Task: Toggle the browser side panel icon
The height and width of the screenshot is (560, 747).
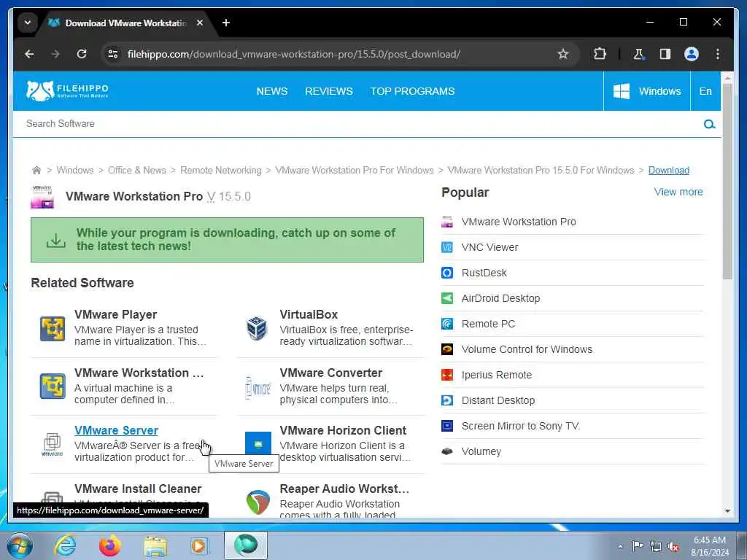Action: click(x=665, y=54)
